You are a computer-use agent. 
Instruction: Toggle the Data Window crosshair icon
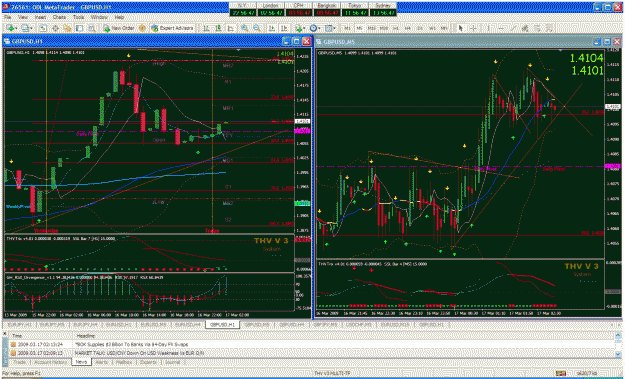tap(55, 28)
